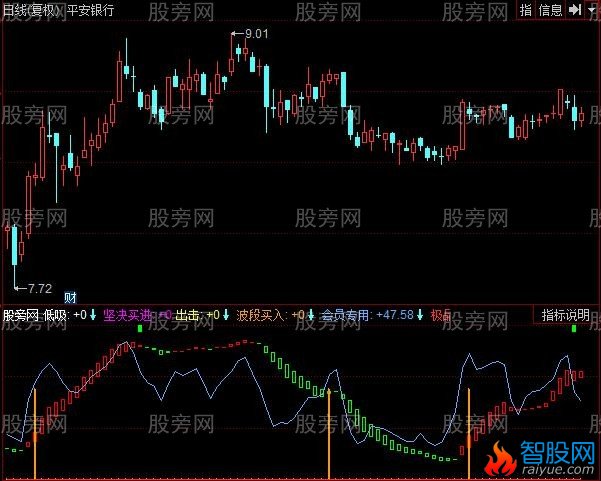Open the 信息 info panel

[x=550, y=10]
